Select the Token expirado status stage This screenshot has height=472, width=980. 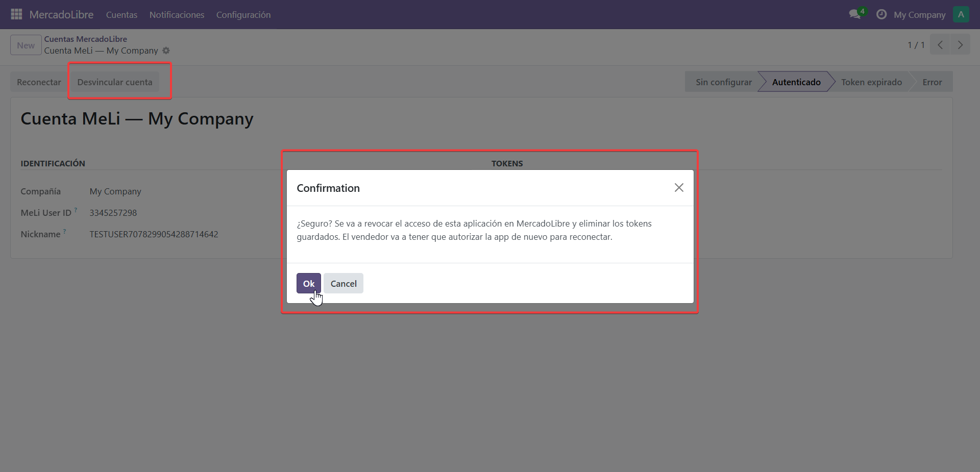(x=871, y=82)
